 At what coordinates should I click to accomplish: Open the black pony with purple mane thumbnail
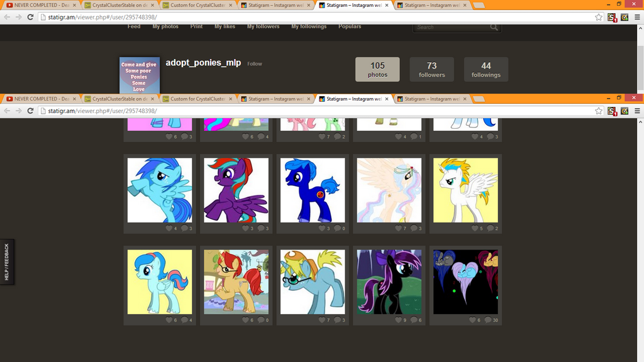click(389, 282)
